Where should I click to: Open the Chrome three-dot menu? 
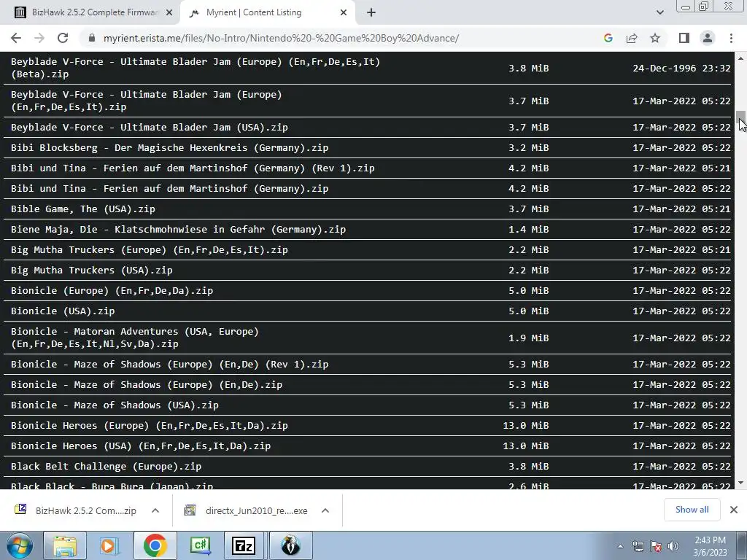(731, 38)
